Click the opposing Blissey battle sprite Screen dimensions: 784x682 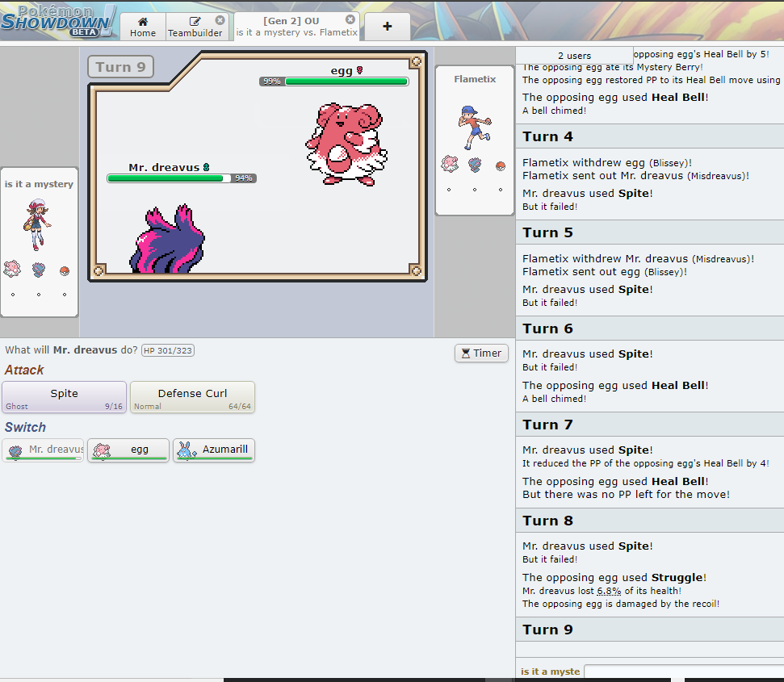(x=346, y=144)
